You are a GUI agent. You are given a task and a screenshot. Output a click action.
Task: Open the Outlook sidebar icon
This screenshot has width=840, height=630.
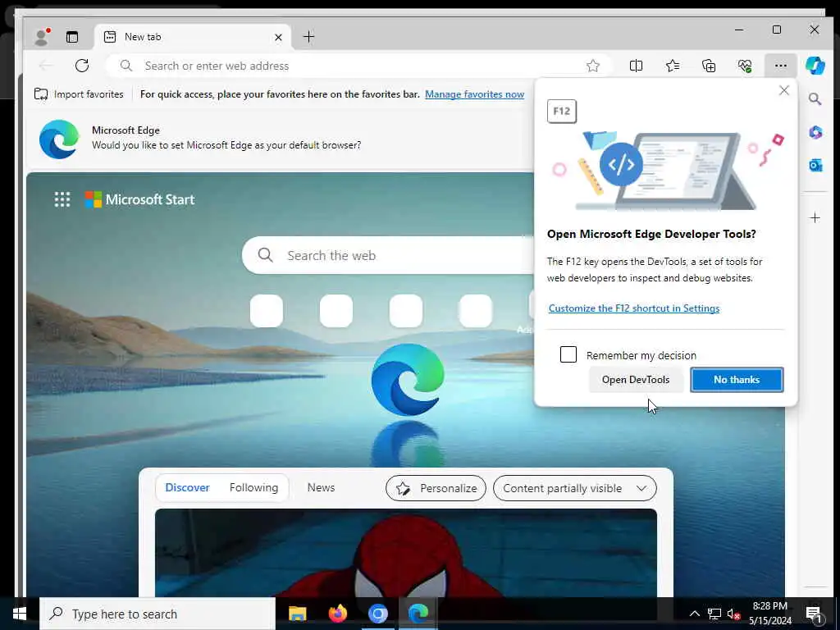point(815,166)
